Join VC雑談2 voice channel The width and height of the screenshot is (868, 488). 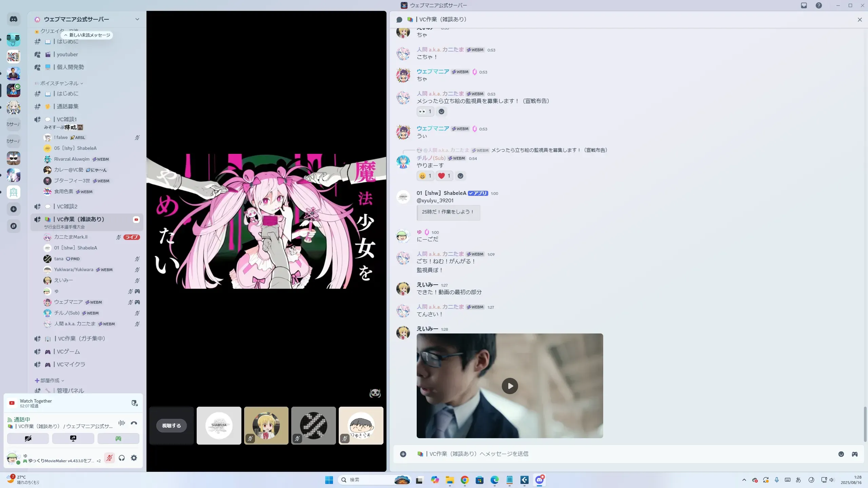[67, 206]
